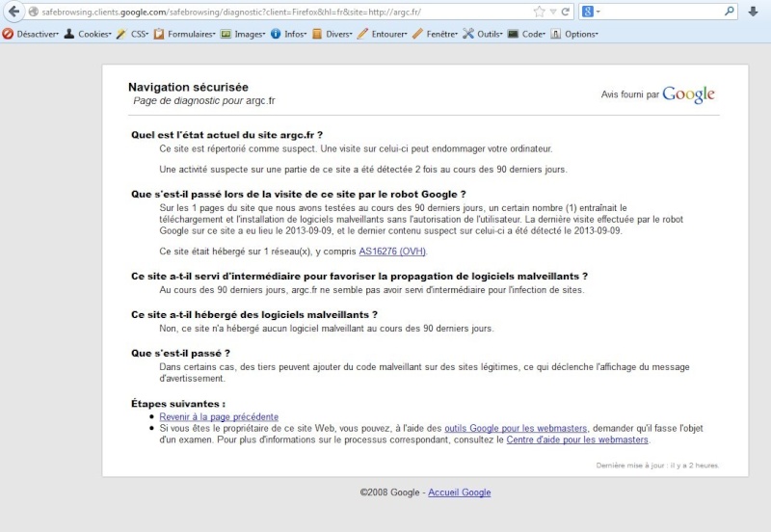Viewport: 771px width, 532px height.
Task: Click the 'Étapes suivantes :' heading
Action: pyautogui.click(x=178, y=404)
